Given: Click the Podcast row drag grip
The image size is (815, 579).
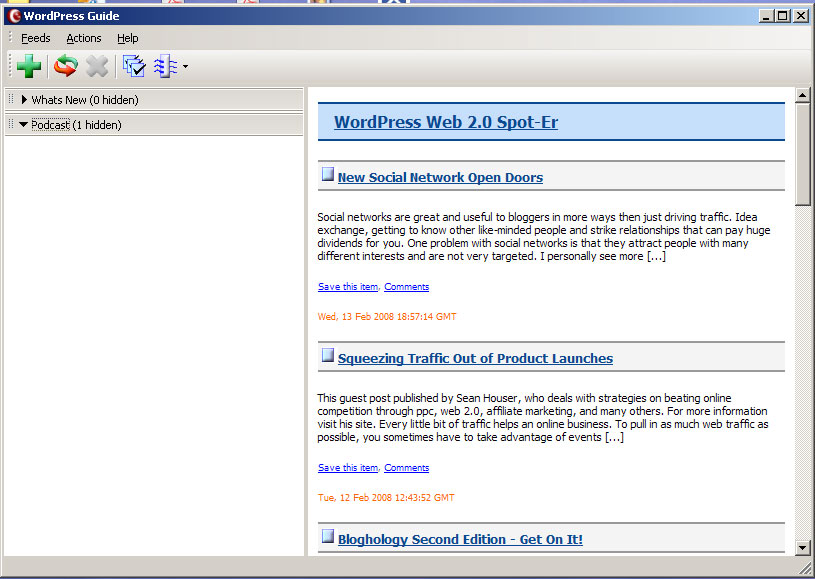Looking at the screenshot, I should coord(11,124).
